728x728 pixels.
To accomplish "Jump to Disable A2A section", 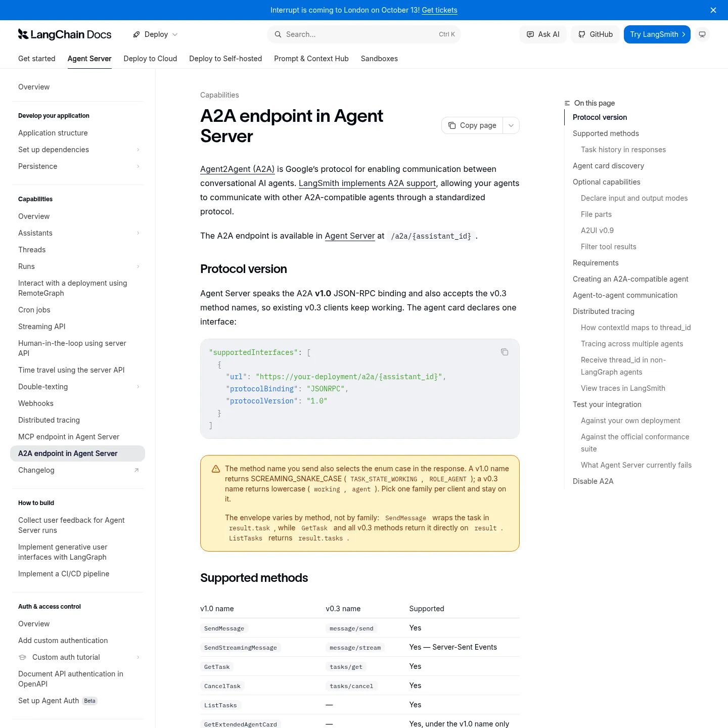I will click(x=593, y=481).
